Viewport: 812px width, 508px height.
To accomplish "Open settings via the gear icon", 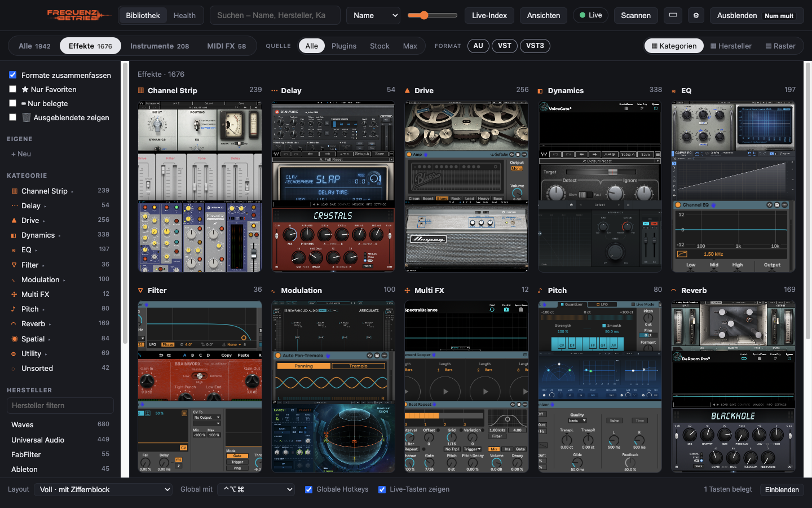I will click(x=696, y=15).
